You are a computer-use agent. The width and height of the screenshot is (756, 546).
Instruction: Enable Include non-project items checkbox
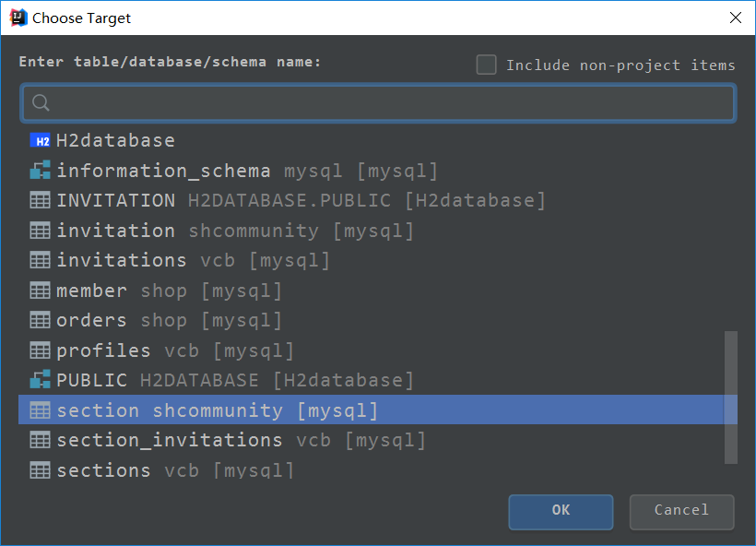point(487,65)
